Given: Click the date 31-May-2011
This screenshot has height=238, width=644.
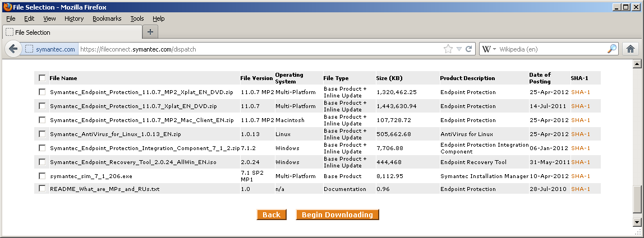Looking at the screenshot, I should click(x=549, y=162).
